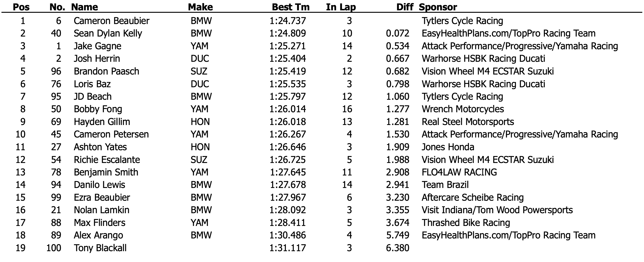Click the Pos column header

pyautogui.click(x=21, y=7)
